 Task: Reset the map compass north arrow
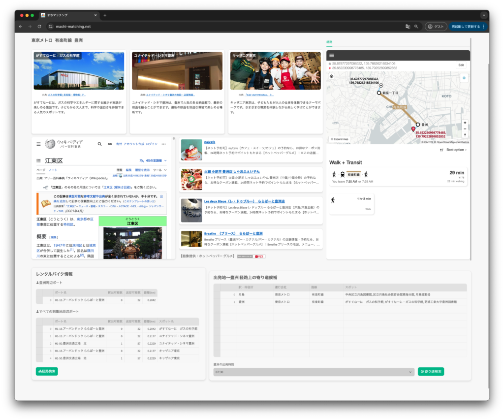465,135
